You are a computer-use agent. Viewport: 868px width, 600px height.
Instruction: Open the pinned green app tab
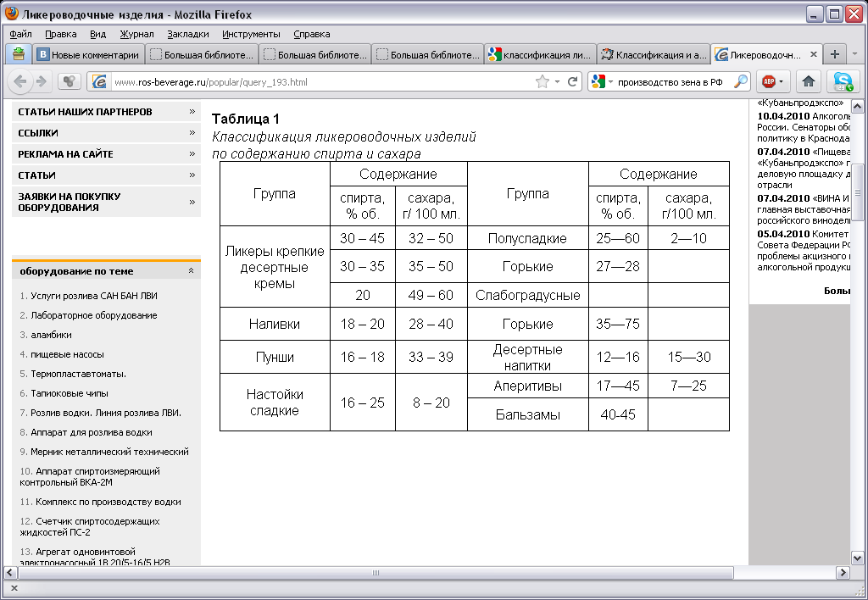click(x=19, y=54)
